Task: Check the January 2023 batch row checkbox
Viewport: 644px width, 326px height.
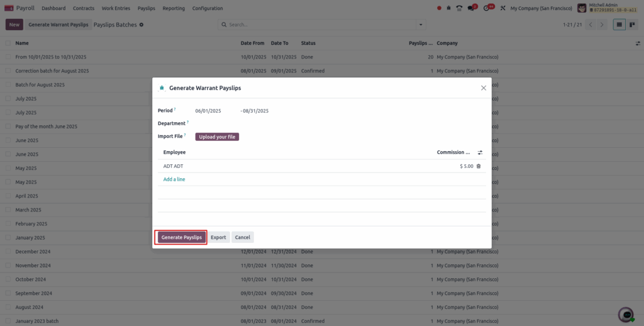Action: click(8, 321)
